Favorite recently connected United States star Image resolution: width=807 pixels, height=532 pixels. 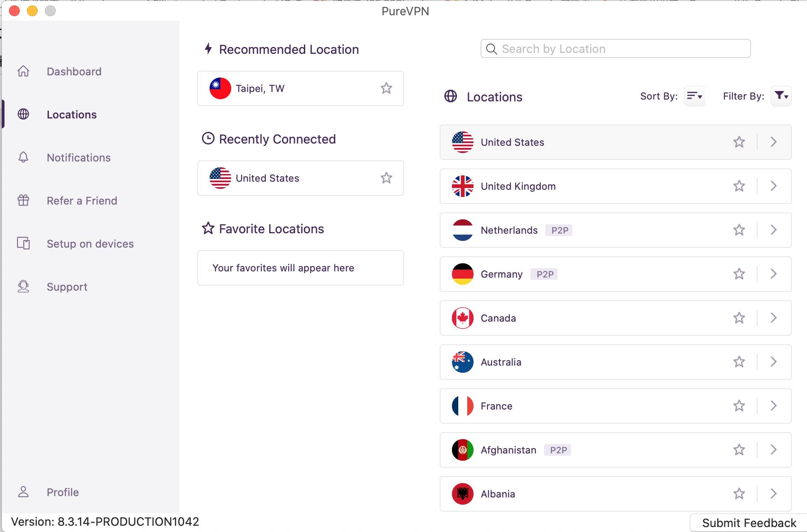point(386,178)
